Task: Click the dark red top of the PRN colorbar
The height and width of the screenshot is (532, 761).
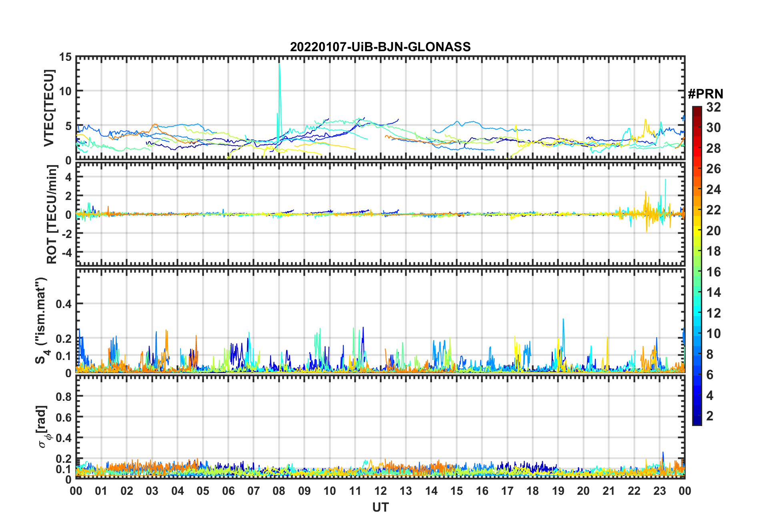Action: [x=697, y=109]
